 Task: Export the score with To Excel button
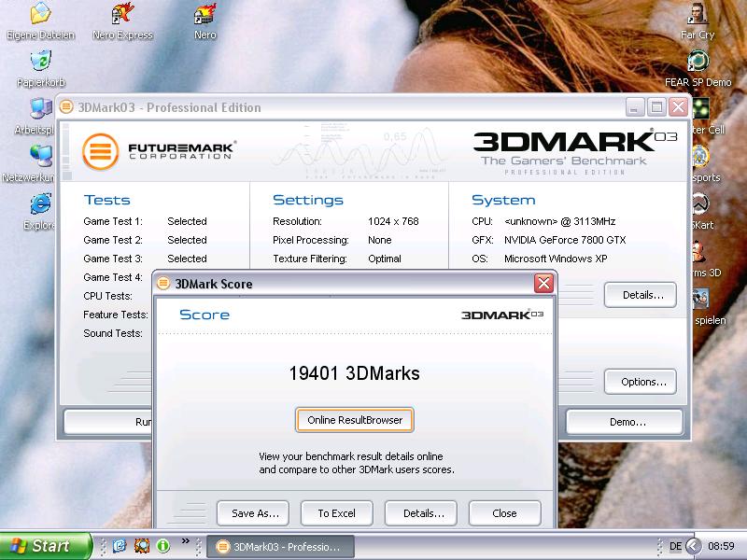click(337, 513)
